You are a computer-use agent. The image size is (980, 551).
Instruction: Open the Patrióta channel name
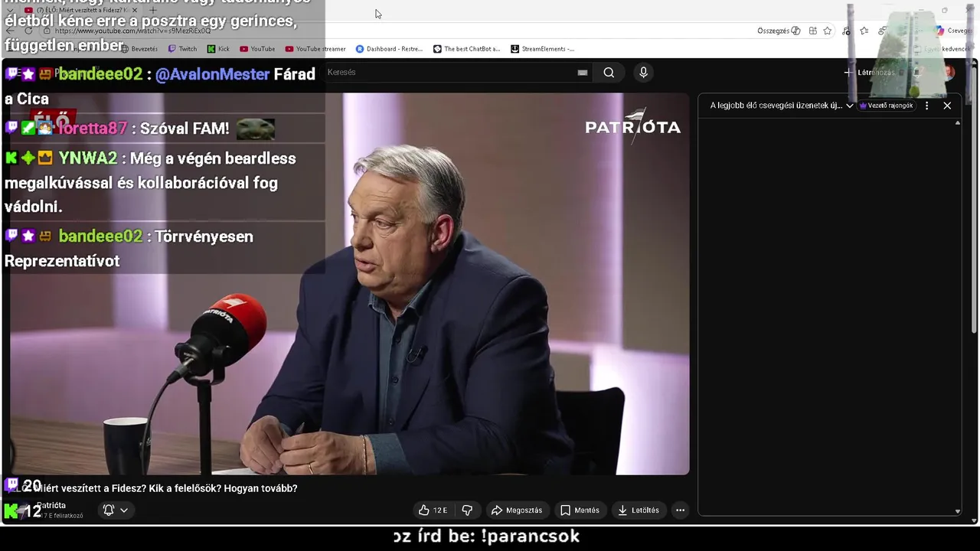tap(51, 506)
